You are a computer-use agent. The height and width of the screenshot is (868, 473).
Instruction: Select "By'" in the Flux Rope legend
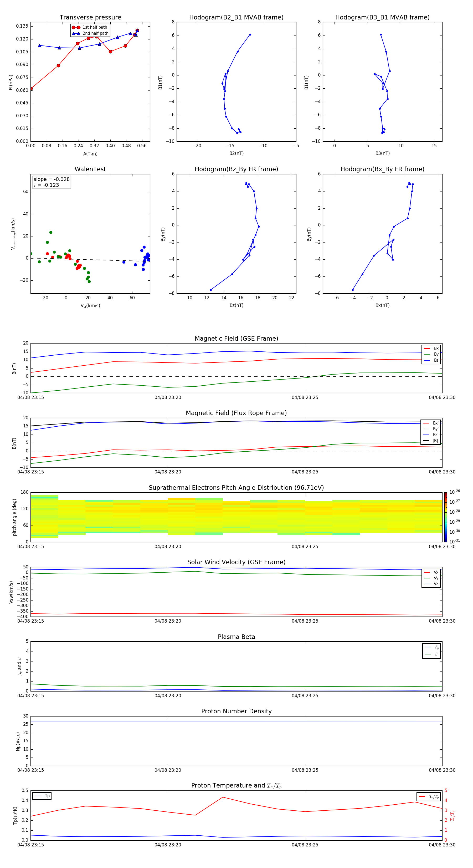pos(431,429)
